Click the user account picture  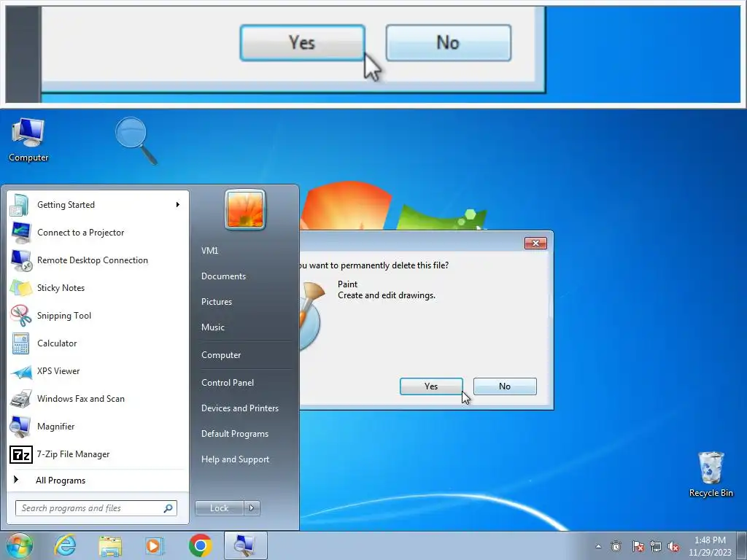tap(245, 209)
